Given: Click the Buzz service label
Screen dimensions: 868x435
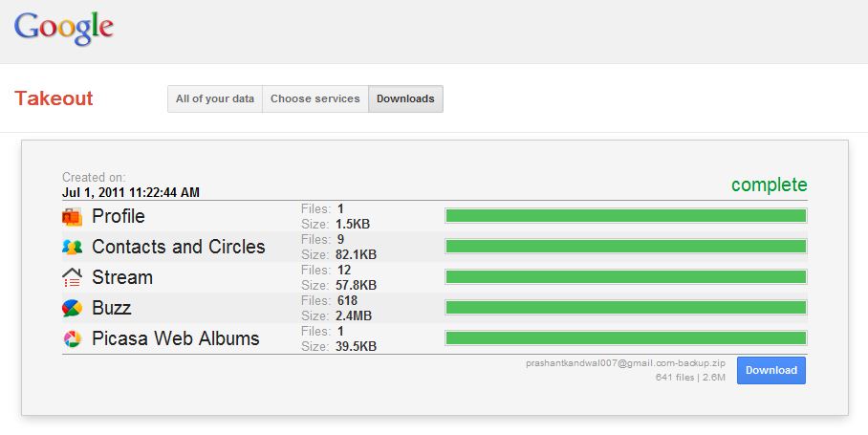Looking at the screenshot, I should pos(112,308).
